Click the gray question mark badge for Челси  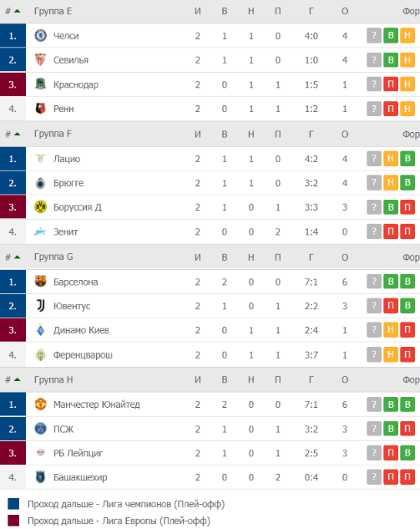coord(374,35)
